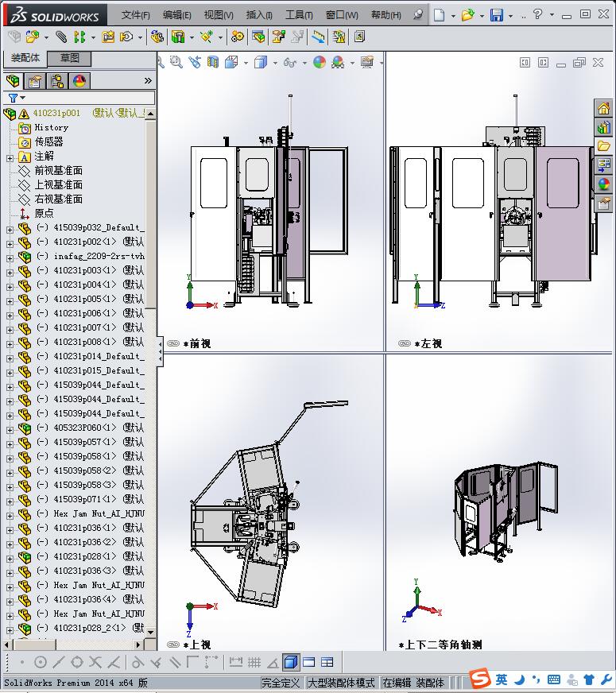This screenshot has width=616, height=693.
Task: Expand the FeatureManager tabs chevron
Action: point(148,80)
